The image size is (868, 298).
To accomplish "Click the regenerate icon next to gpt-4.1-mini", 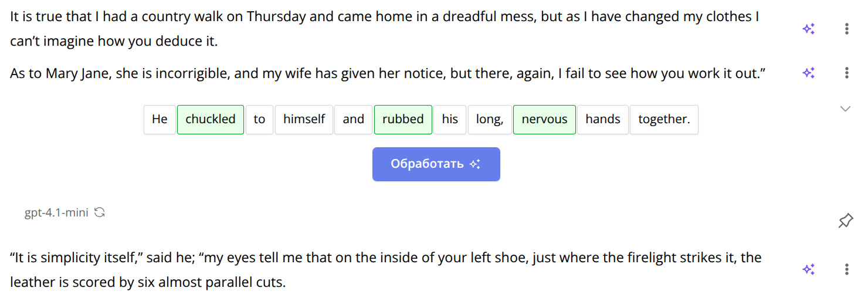I will point(100,212).
